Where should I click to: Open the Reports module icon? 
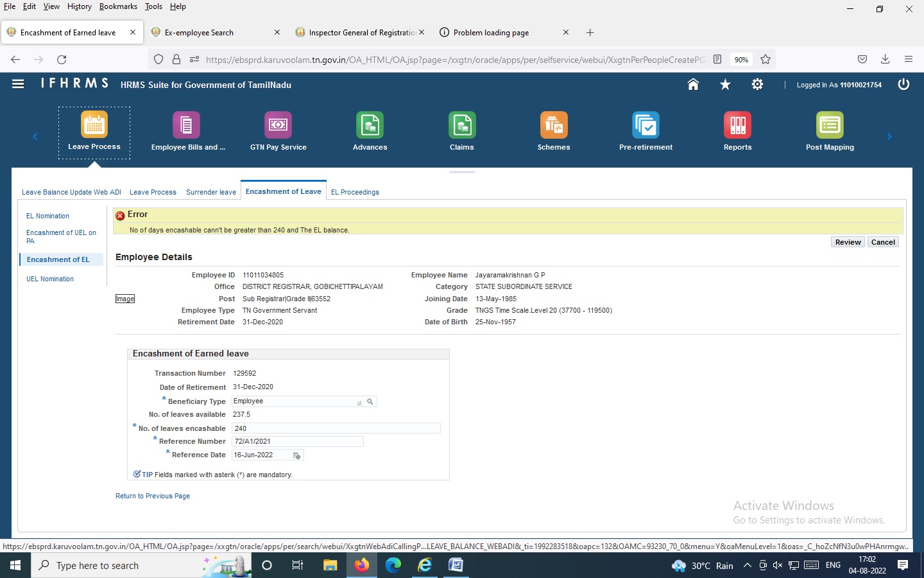pyautogui.click(x=737, y=125)
